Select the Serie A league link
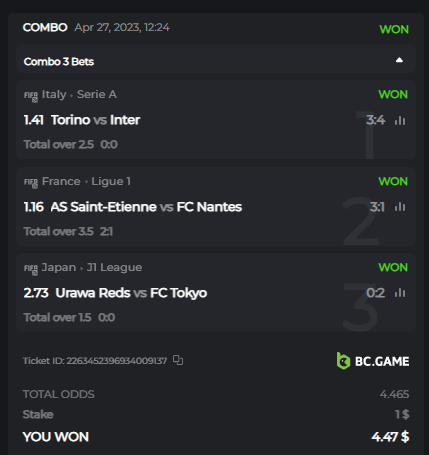 click(97, 94)
